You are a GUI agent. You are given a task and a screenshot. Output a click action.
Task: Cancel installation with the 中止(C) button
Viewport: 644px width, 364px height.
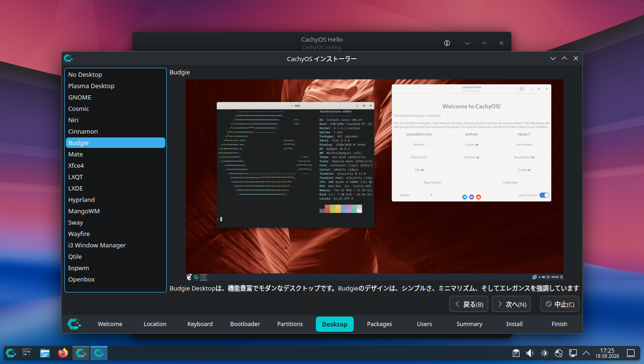pos(560,304)
